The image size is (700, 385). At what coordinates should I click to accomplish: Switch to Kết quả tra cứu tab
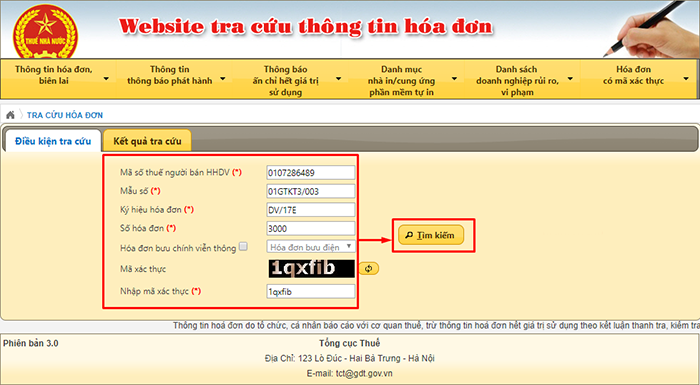coord(147,141)
